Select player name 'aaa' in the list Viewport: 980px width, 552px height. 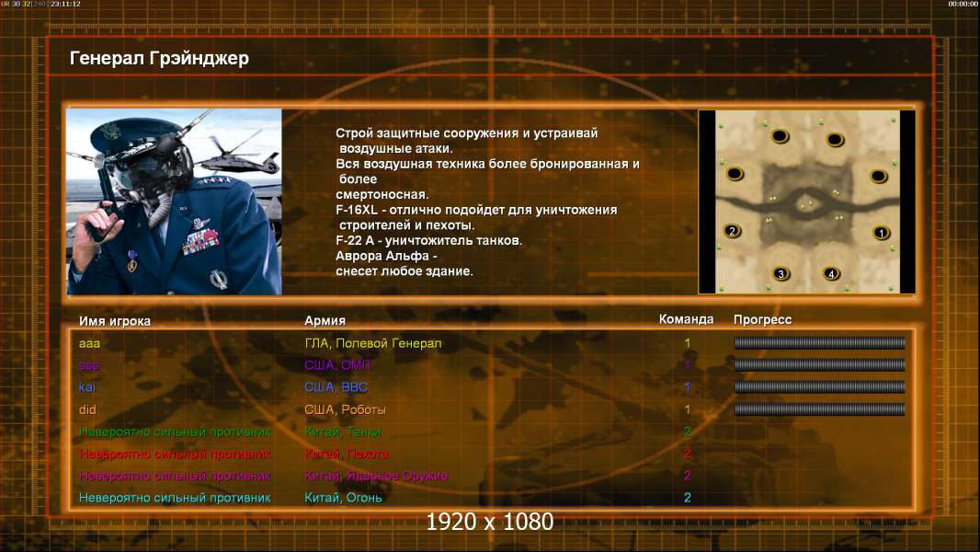(x=89, y=343)
